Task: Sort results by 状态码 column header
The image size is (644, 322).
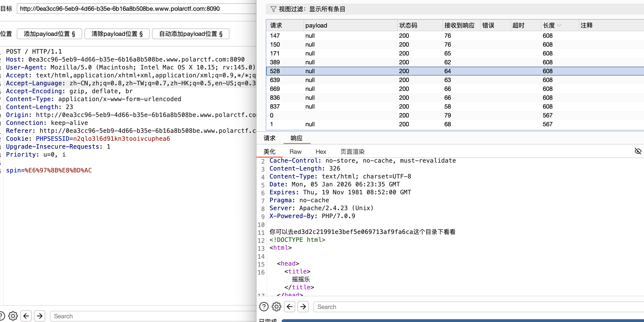Action: [408, 25]
